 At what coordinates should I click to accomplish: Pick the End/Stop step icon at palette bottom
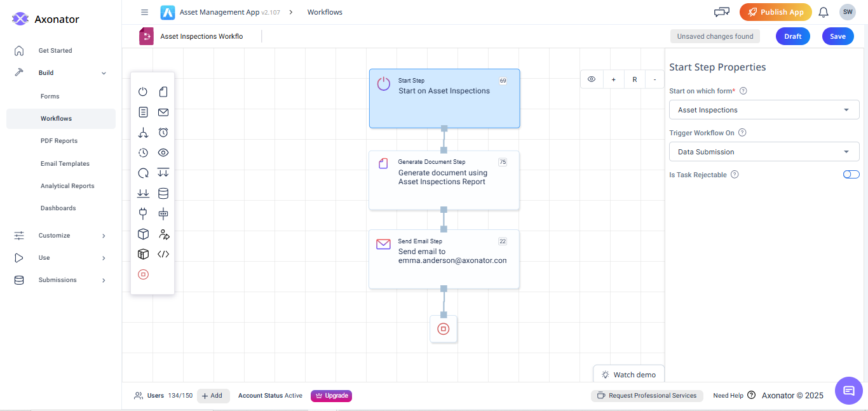tap(143, 274)
